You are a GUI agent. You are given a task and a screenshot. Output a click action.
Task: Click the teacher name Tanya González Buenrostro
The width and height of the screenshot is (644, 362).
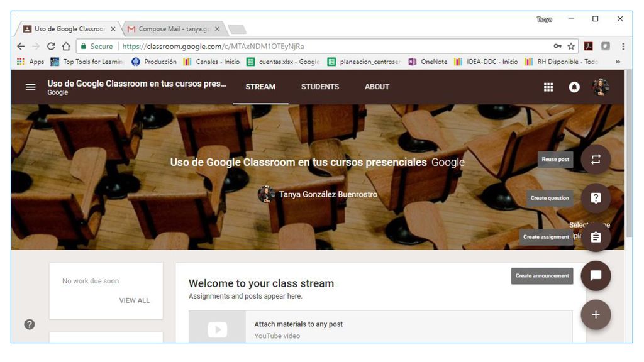pos(328,194)
